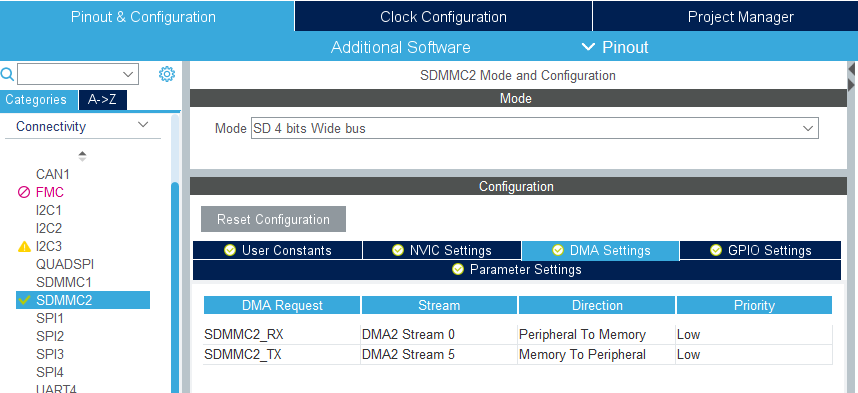Click the DMA Settings tab check icon
Image resolution: width=858 pixels, height=393 pixels.
(x=558, y=250)
